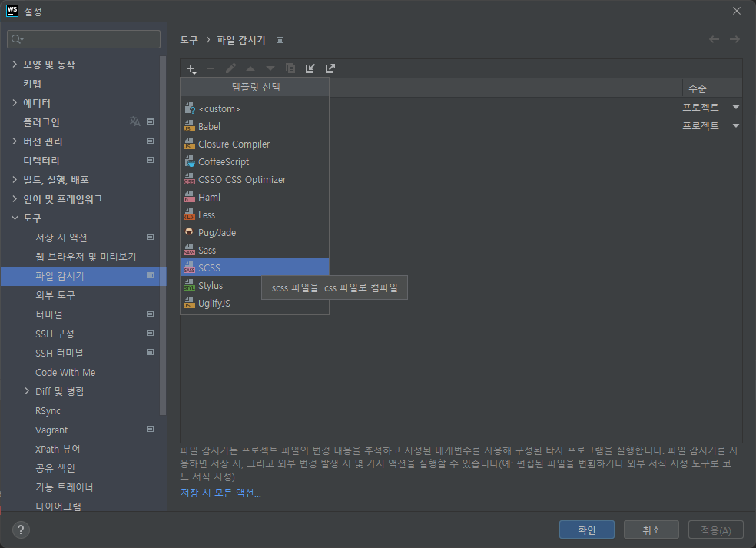Image resolution: width=756 pixels, height=548 pixels.
Task: Click the project-level icon beside the breadcrumb
Action: pos(280,40)
